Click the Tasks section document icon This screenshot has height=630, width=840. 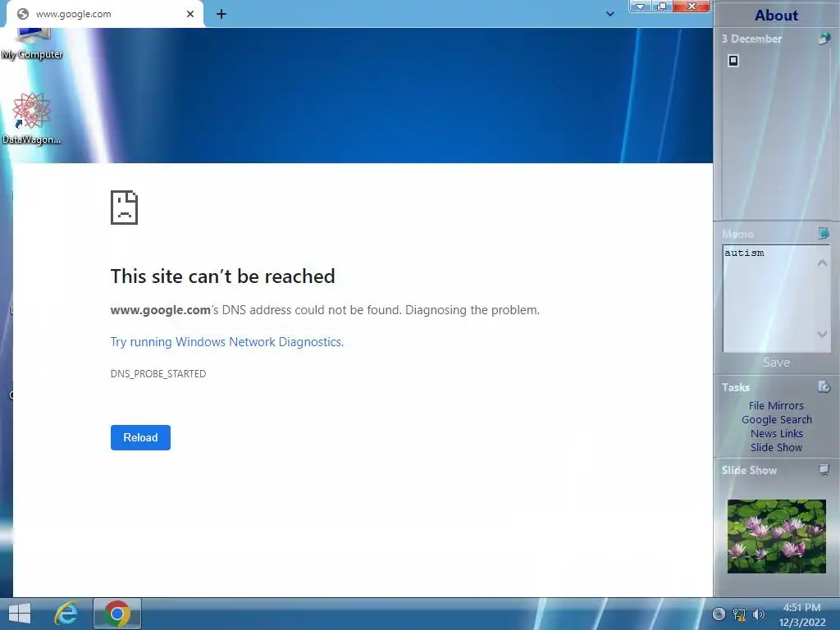(824, 386)
